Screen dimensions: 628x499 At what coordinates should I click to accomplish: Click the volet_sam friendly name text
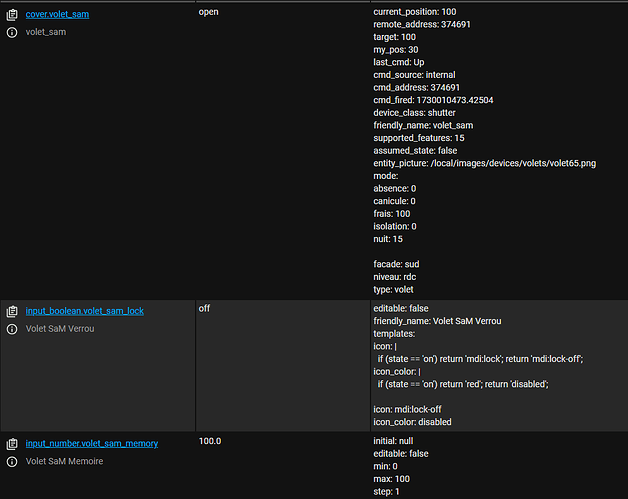[x=46, y=32]
